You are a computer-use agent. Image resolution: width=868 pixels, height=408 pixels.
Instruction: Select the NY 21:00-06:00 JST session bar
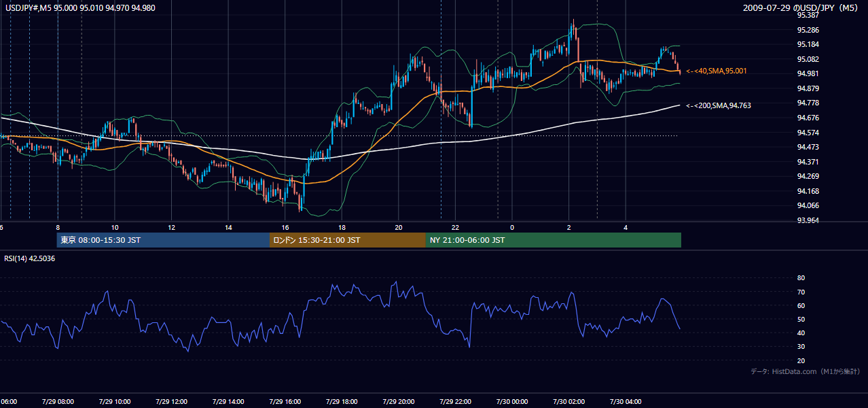click(x=554, y=240)
